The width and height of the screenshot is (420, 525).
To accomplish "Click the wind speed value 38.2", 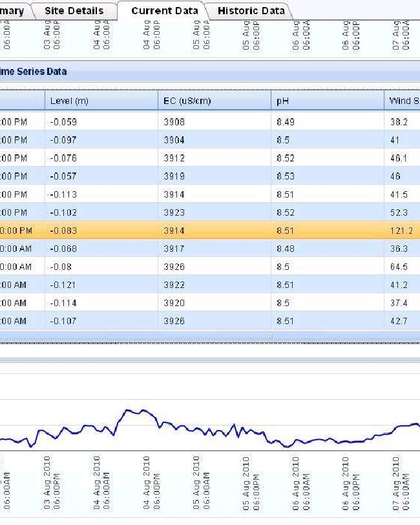I will tap(399, 122).
